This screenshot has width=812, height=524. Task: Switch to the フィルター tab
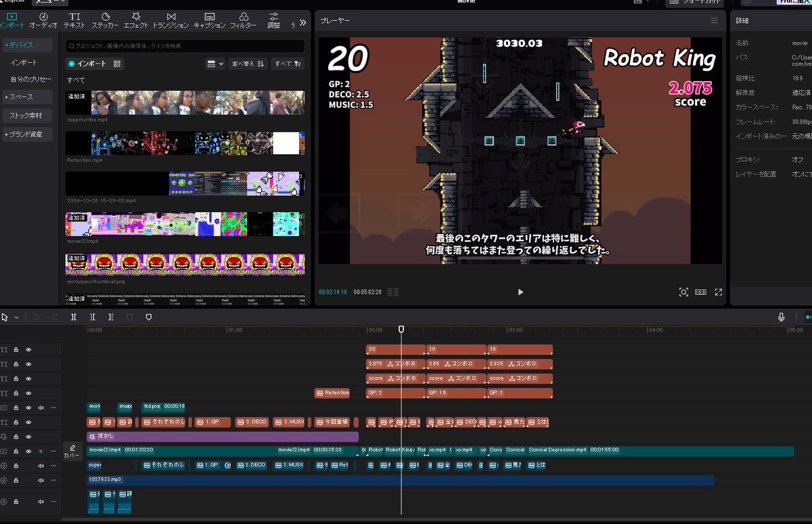[x=243, y=20]
